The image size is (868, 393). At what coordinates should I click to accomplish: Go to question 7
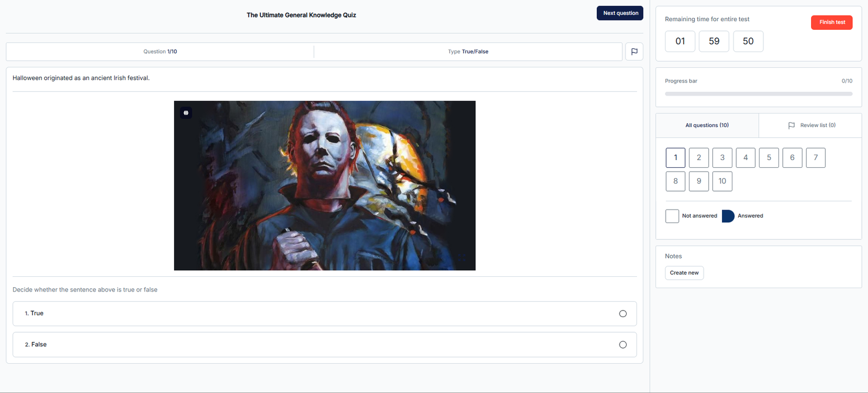pyautogui.click(x=815, y=158)
